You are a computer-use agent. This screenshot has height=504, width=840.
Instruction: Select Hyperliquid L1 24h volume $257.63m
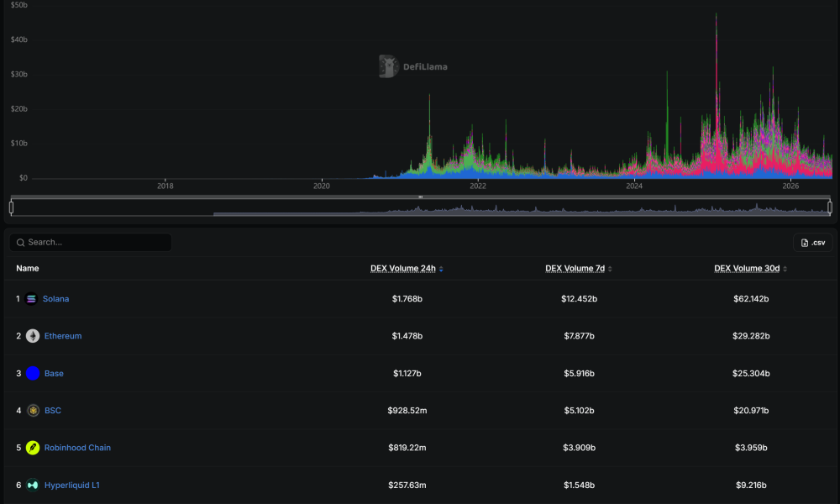click(407, 486)
